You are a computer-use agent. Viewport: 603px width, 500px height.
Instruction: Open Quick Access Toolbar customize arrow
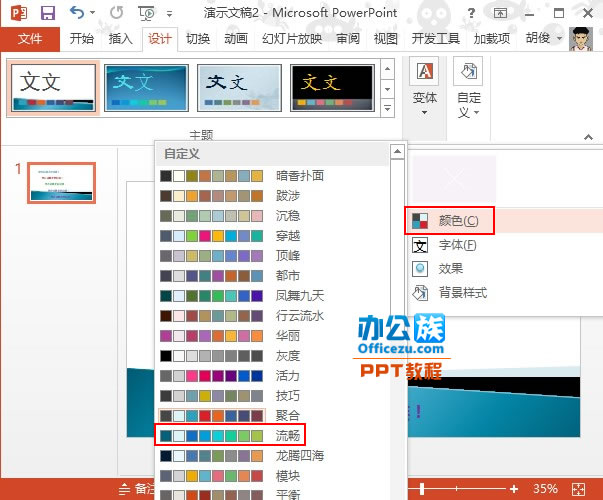point(169,14)
